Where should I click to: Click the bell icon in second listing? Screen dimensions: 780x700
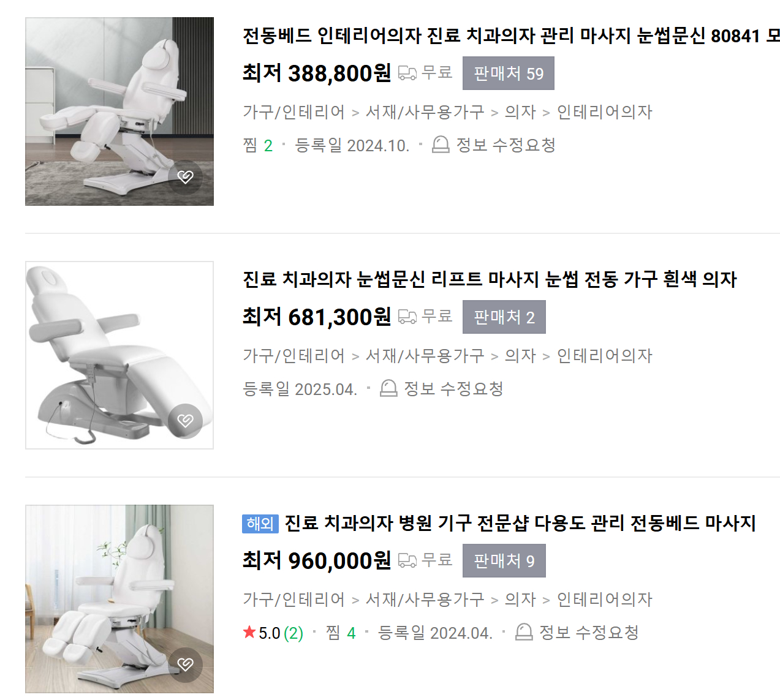(x=388, y=388)
